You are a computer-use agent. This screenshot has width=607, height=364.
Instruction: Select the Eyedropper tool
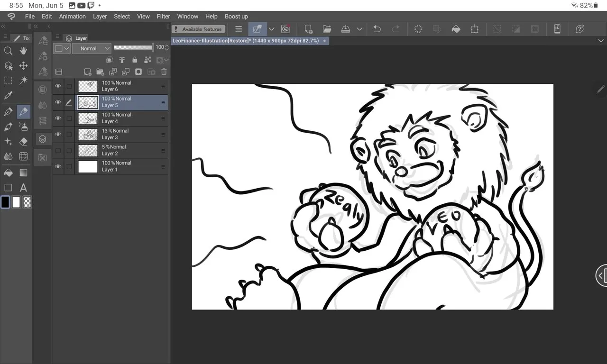coord(8,96)
